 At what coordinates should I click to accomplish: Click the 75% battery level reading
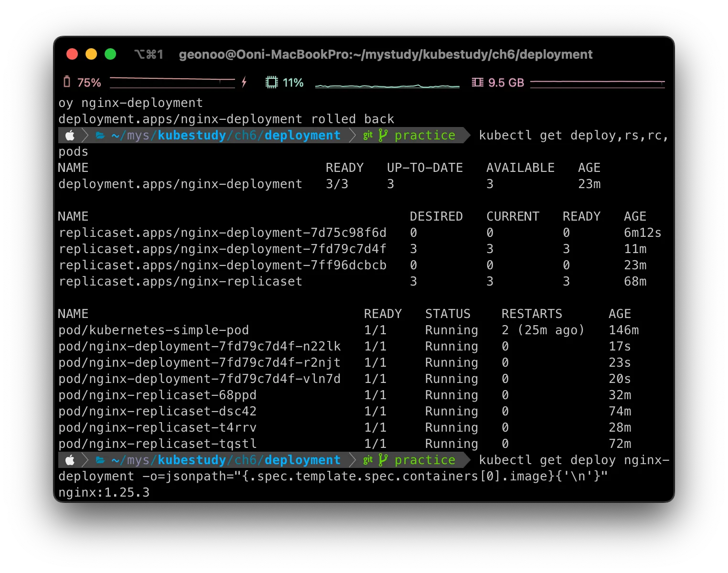pyautogui.click(x=89, y=83)
